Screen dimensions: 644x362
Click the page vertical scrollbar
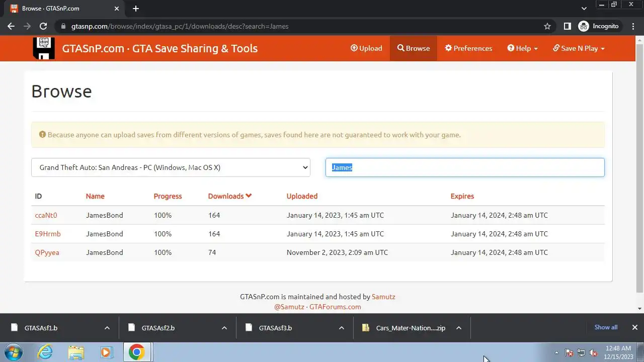(x=639, y=167)
